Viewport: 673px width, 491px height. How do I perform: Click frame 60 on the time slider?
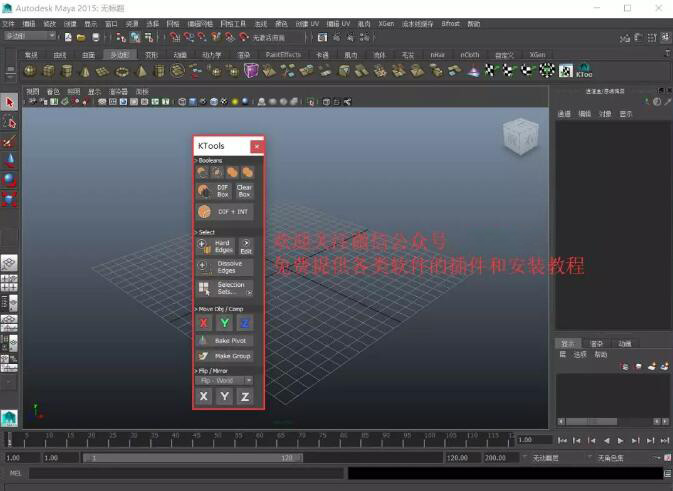259,439
